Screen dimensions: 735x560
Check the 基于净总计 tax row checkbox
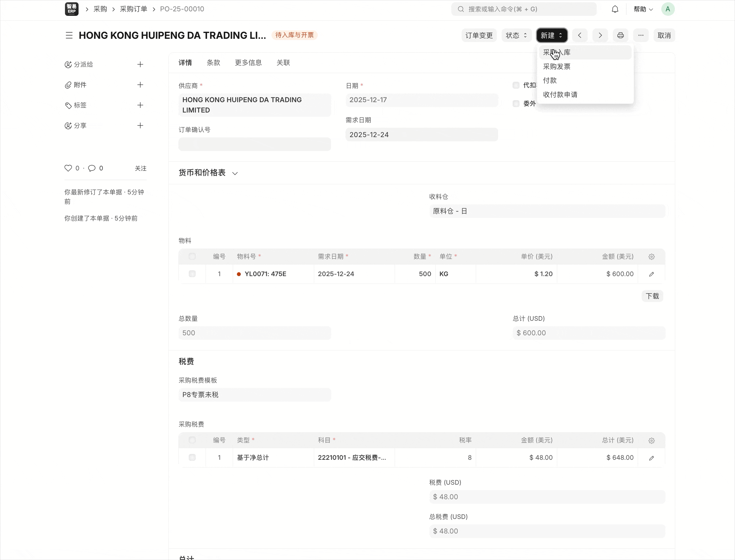(x=192, y=457)
